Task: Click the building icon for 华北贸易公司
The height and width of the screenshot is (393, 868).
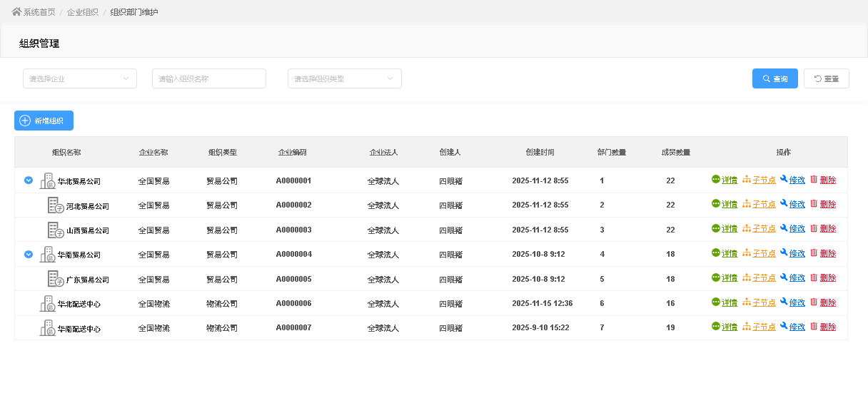Action: [x=48, y=181]
